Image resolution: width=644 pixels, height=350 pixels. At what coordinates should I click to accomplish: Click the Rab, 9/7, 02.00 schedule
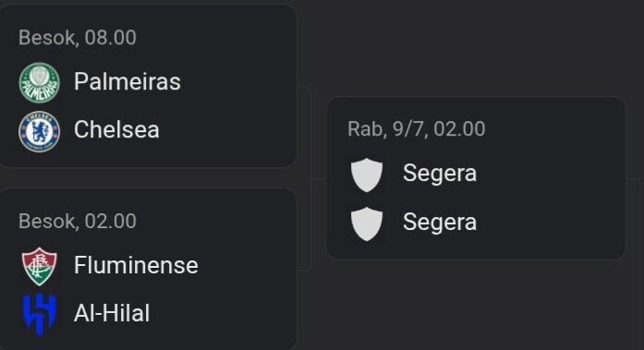pos(417,129)
